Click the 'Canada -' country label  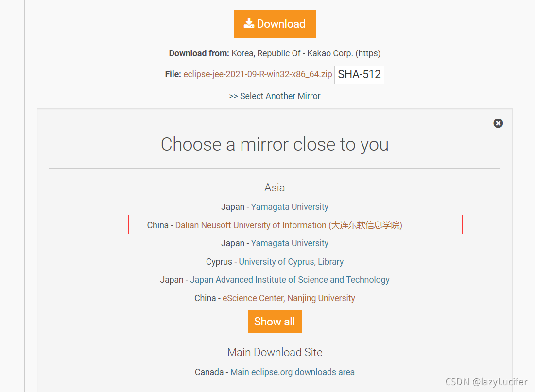point(211,372)
